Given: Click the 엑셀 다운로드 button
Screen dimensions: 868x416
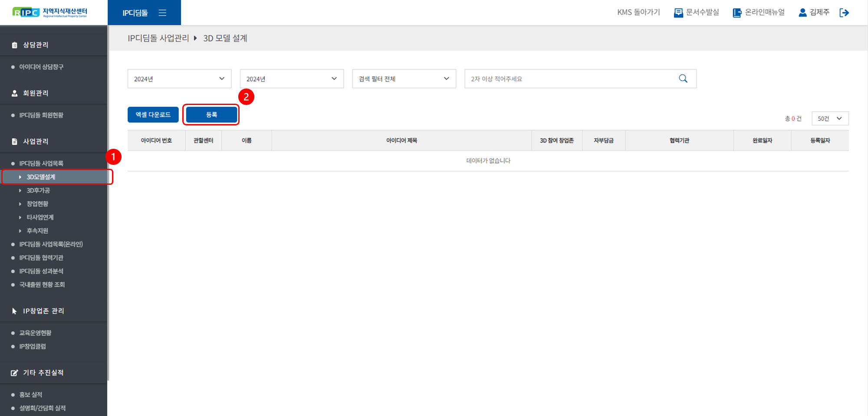Looking at the screenshot, I should point(153,115).
